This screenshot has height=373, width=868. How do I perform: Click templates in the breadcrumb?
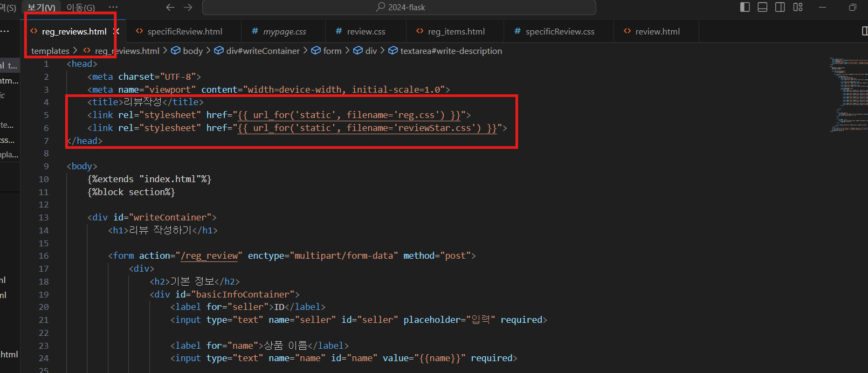pos(50,51)
